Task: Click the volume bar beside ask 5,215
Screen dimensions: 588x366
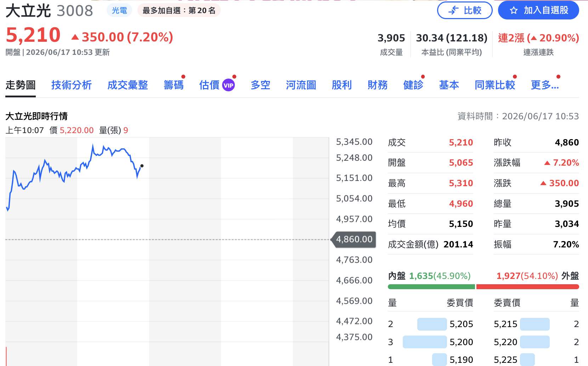Action: pyautogui.click(x=535, y=324)
